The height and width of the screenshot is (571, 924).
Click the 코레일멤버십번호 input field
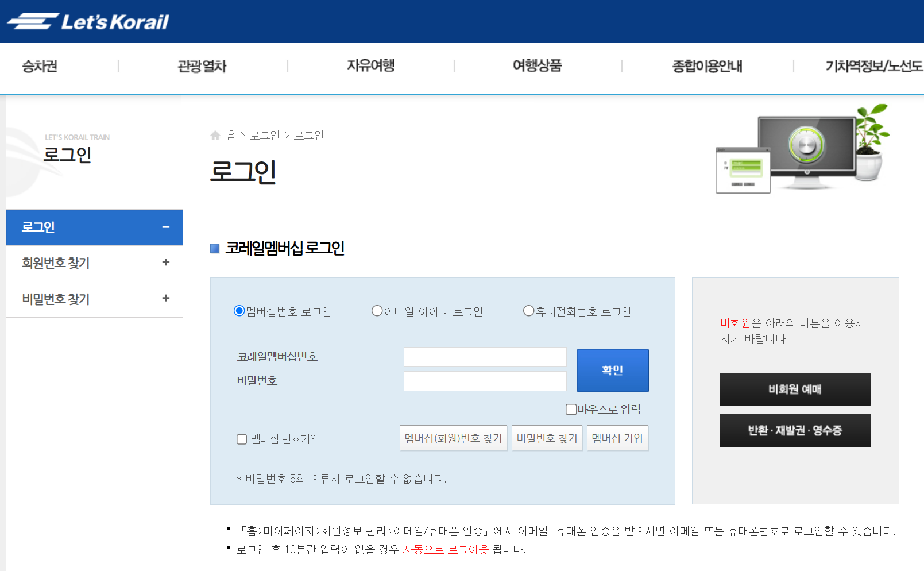point(485,357)
